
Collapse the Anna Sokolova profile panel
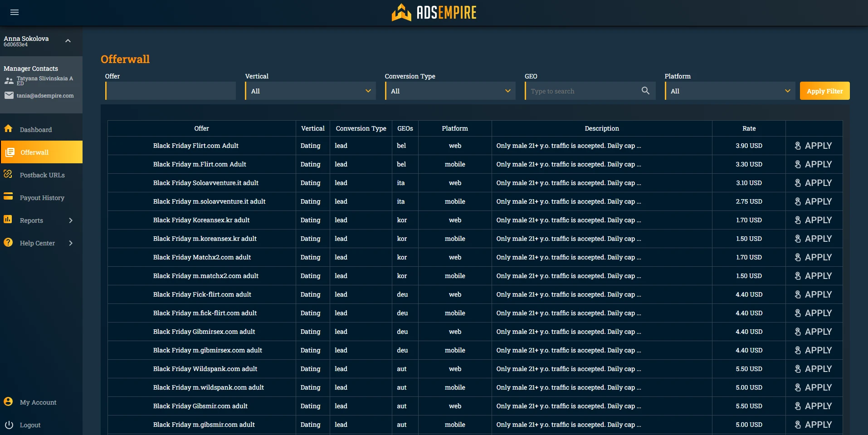click(x=68, y=41)
